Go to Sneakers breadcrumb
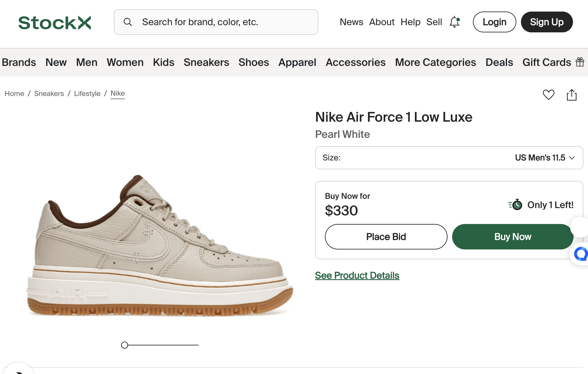This screenshot has width=588, height=374. coord(49,94)
